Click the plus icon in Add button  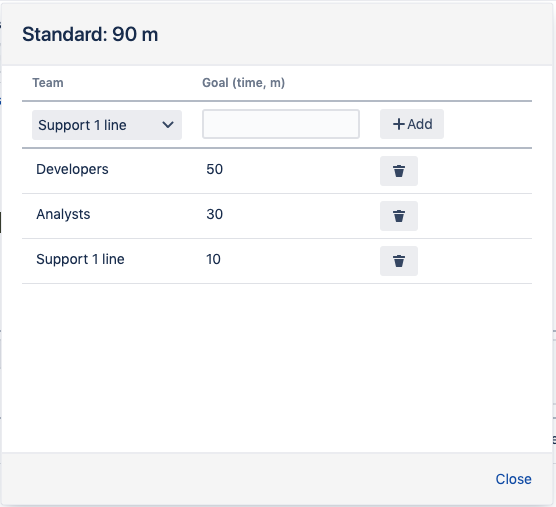[x=399, y=124]
